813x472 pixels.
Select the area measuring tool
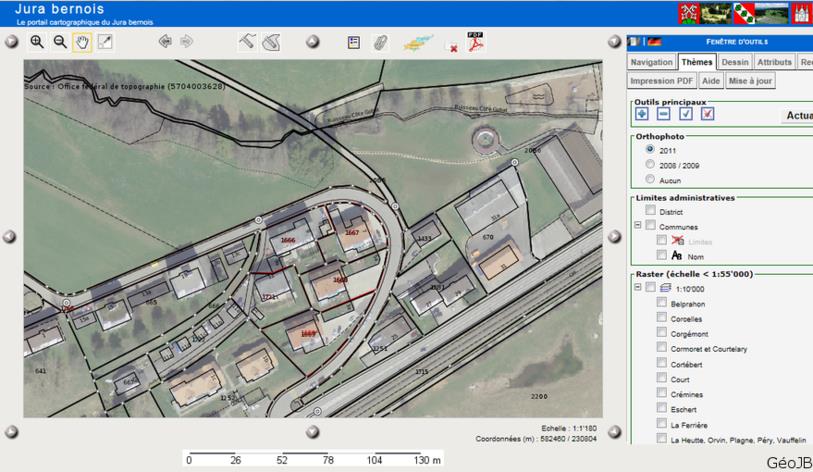(271, 42)
